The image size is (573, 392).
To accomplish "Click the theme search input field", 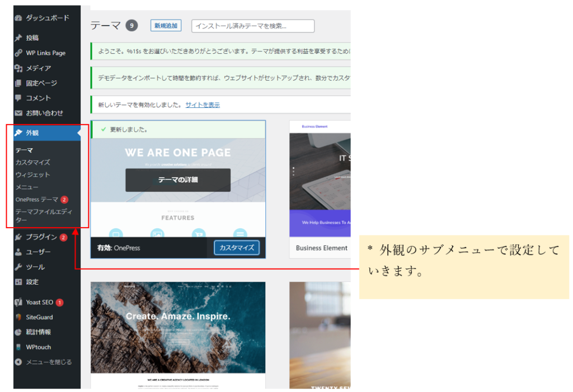I will [252, 26].
